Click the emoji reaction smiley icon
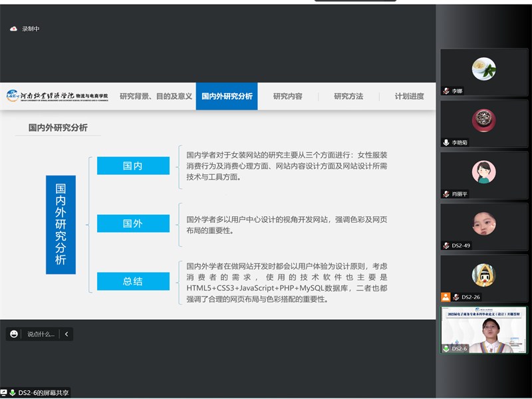This screenshot has width=532, height=399. [14, 334]
